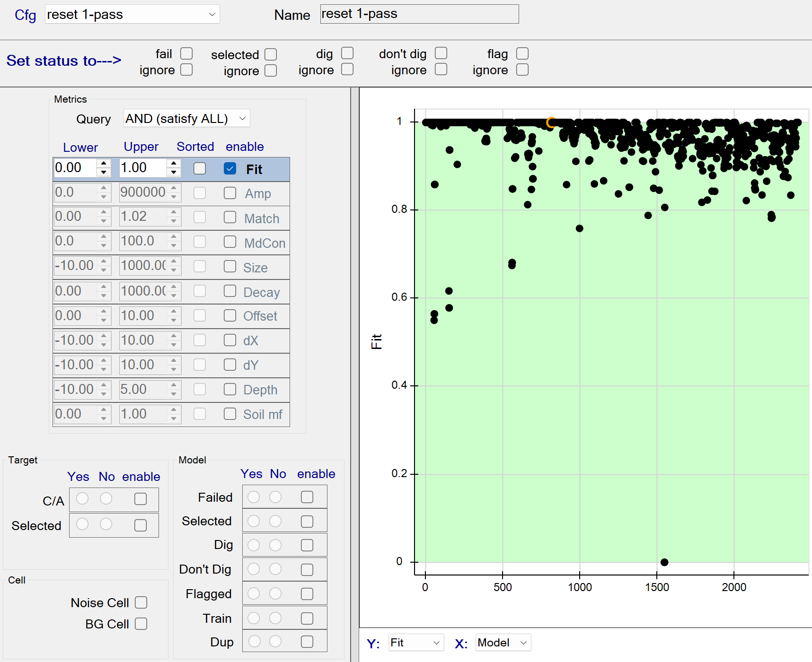The image size is (812, 662).
Task: Enable the Model Failed filter checkbox
Action: [x=307, y=497]
